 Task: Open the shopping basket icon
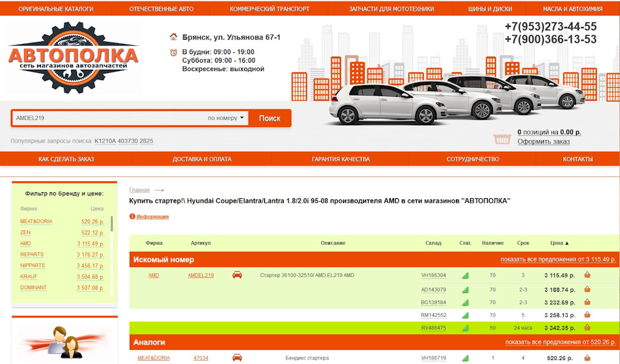(502, 139)
